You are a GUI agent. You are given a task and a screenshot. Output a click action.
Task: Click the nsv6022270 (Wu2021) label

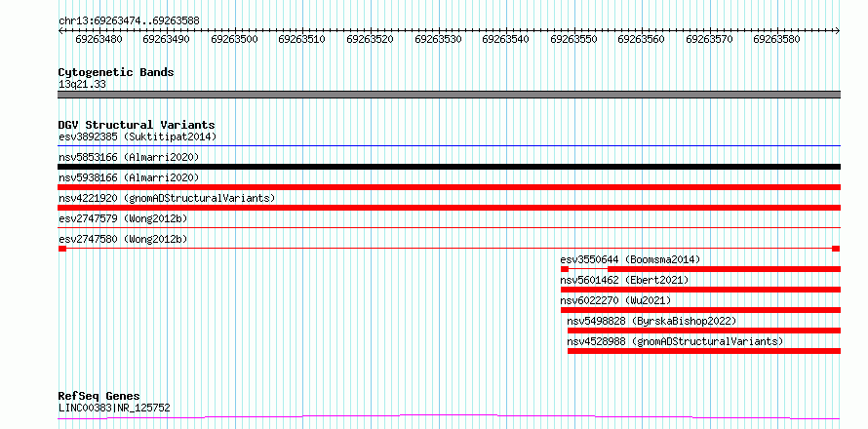pyautogui.click(x=615, y=300)
